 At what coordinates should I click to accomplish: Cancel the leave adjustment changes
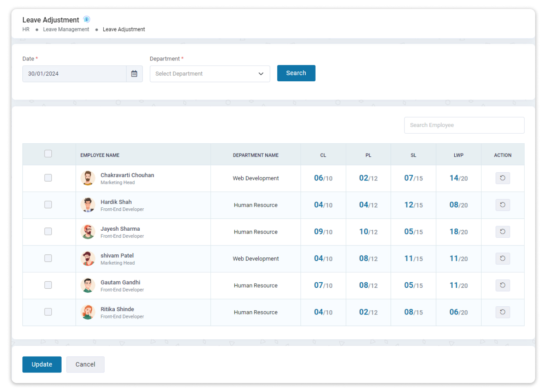(x=85, y=364)
